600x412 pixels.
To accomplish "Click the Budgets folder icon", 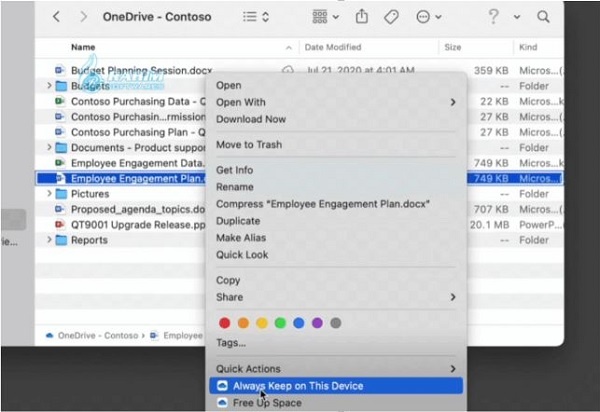I will [x=61, y=86].
